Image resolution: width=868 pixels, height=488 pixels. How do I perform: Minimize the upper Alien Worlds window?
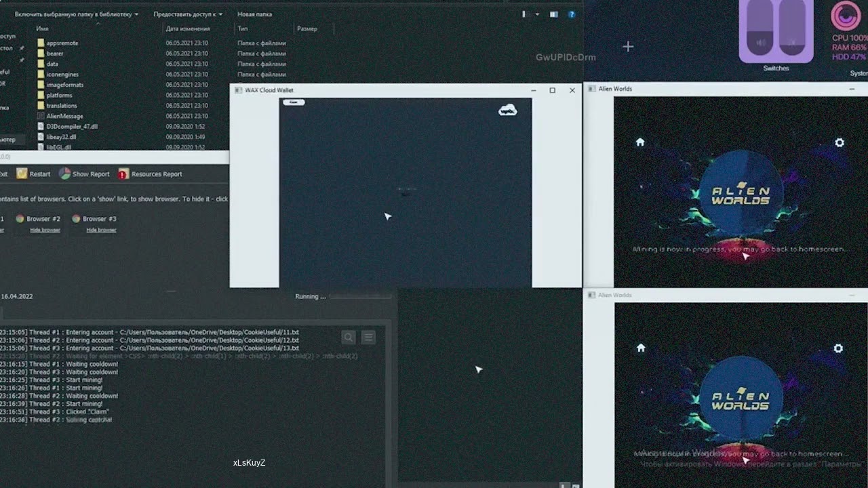click(x=852, y=89)
